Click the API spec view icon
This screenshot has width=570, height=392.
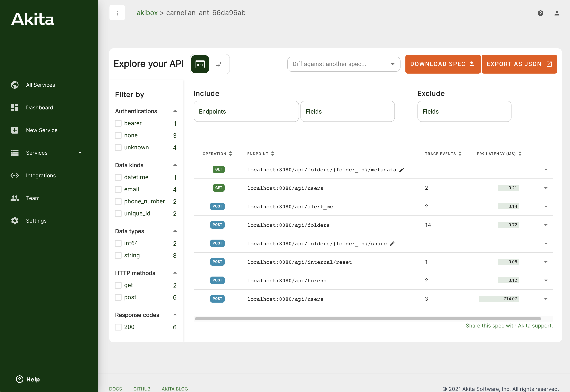coord(200,64)
